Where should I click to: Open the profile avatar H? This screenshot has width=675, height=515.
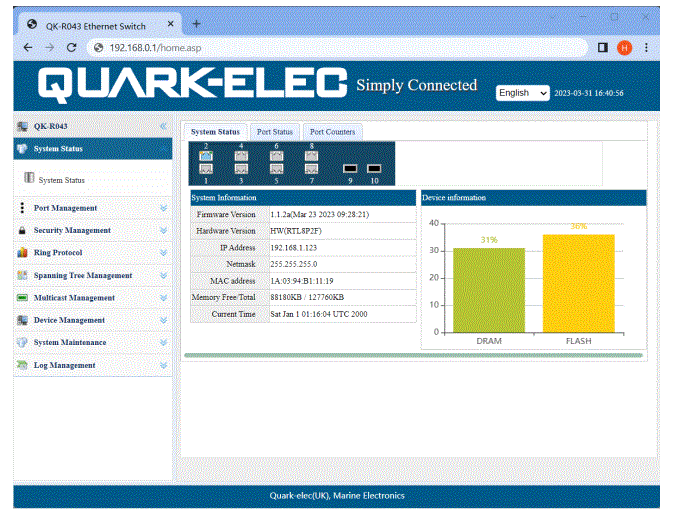pos(624,48)
